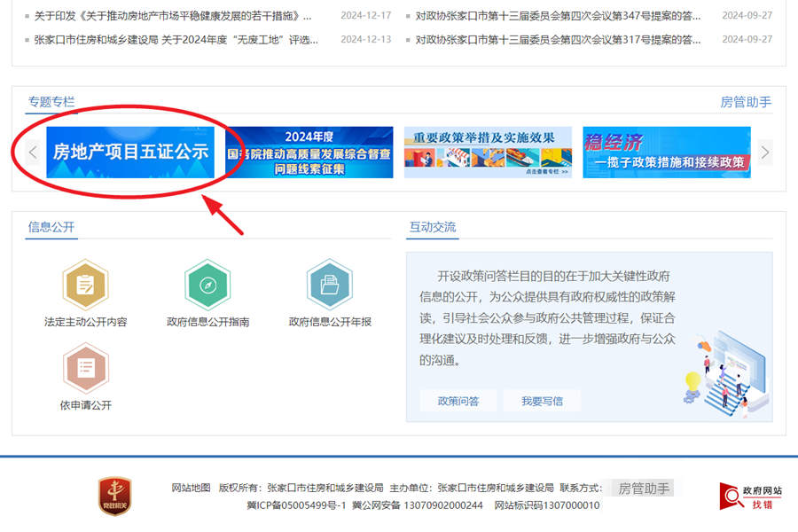798x532 pixels.
Task: Select the 专题专栏 tab
Action: click(x=51, y=102)
